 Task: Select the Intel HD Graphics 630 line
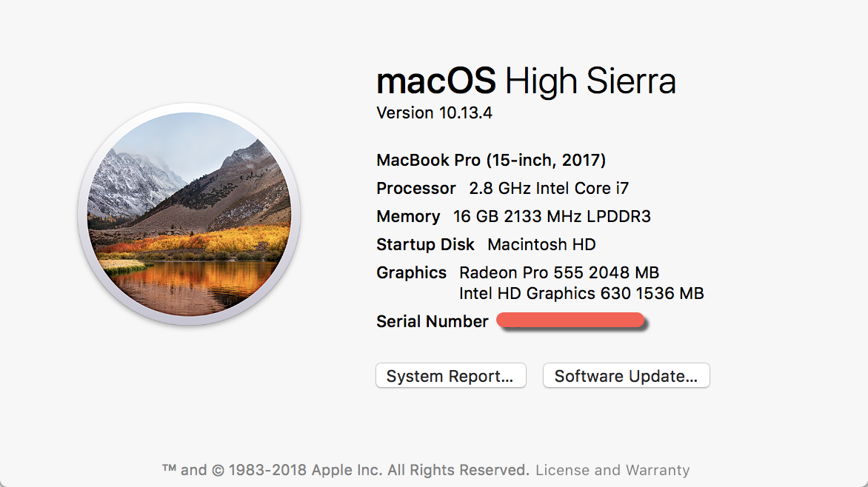click(x=581, y=293)
